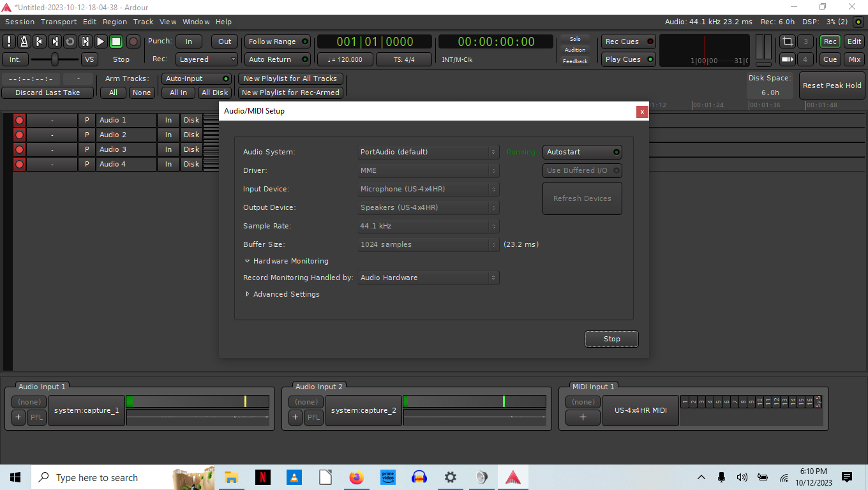
Task: Click the metronome icon in transport bar
Action: [24, 41]
